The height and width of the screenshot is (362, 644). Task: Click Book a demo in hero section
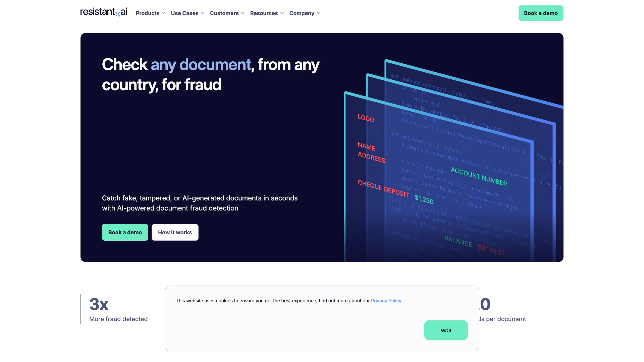pyautogui.click(x=125, y=232)
